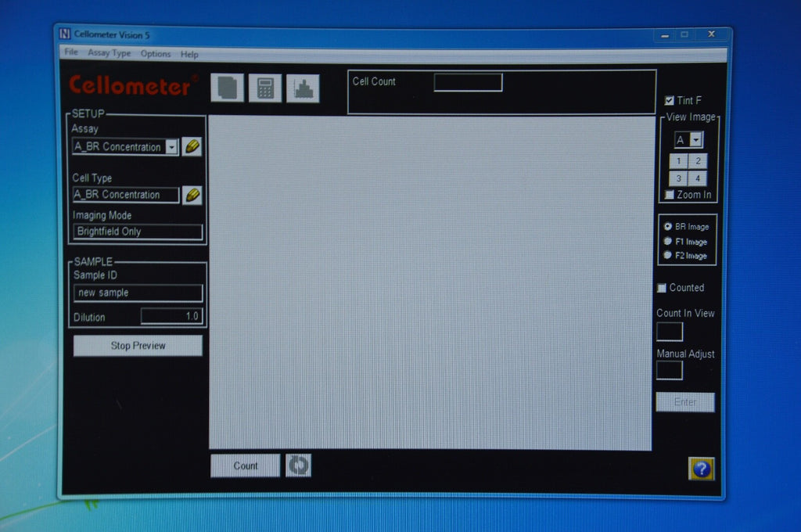Viewport: 801px width, 532px height.
Task: Check the Counted checkbox
Action: coord(662,288)
